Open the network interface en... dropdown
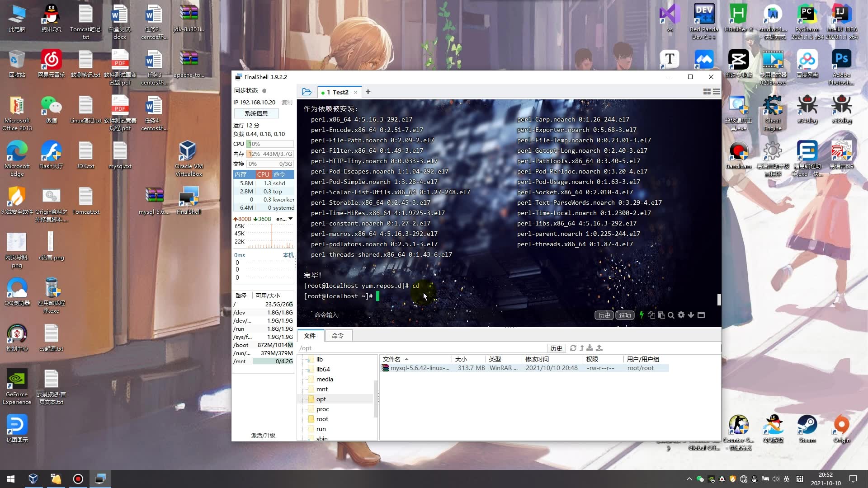Image resolution: width=868 pixels, height=488 pixels. 284,219
